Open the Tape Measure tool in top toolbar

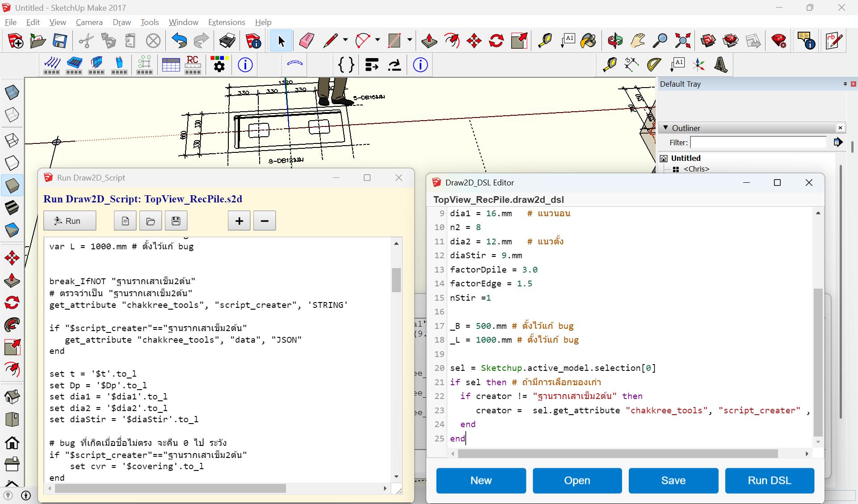coord(545,41)
